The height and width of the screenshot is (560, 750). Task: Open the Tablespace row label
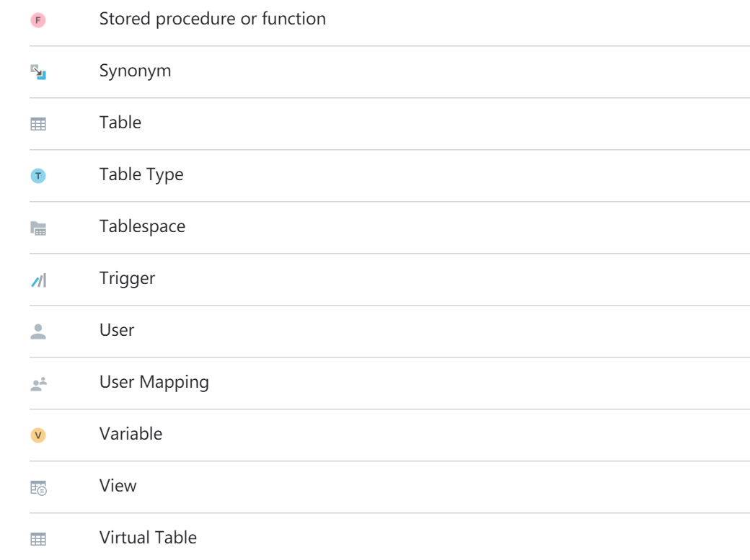[142, 226]
